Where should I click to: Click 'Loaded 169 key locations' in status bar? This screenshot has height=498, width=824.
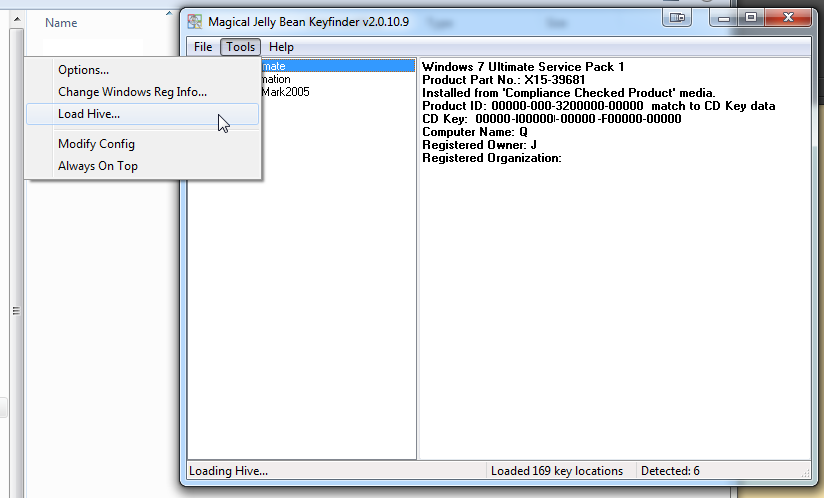557,471
